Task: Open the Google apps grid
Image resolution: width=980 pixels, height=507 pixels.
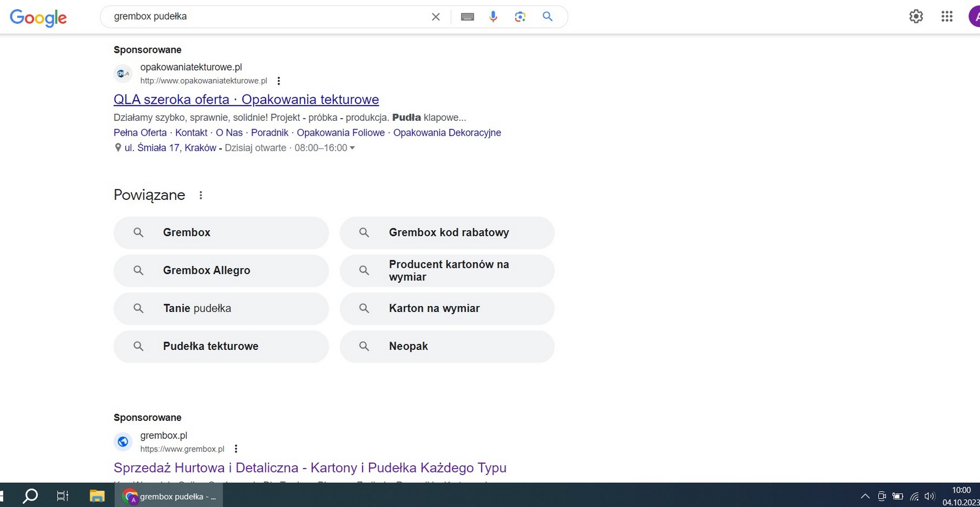Action: [x=947, y=16]
